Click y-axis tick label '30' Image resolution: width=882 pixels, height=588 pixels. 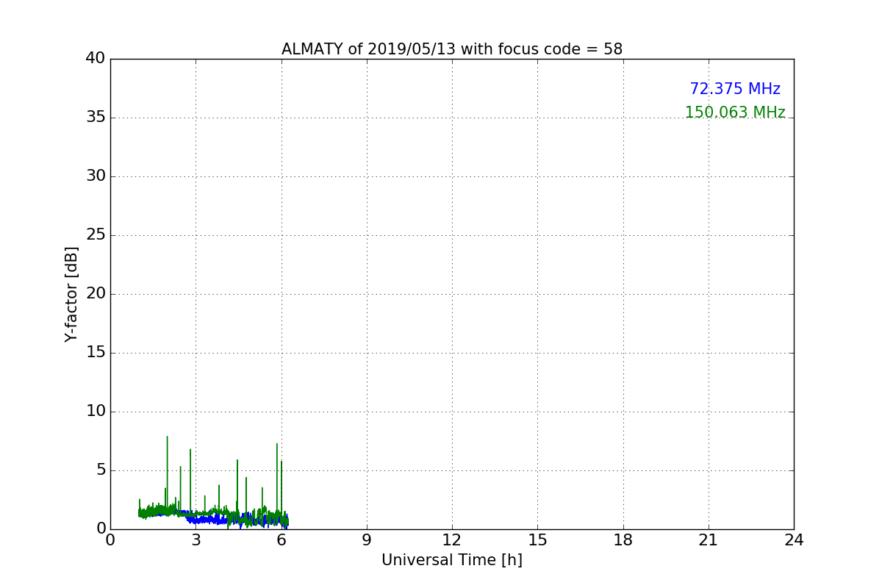pos(96,176)
